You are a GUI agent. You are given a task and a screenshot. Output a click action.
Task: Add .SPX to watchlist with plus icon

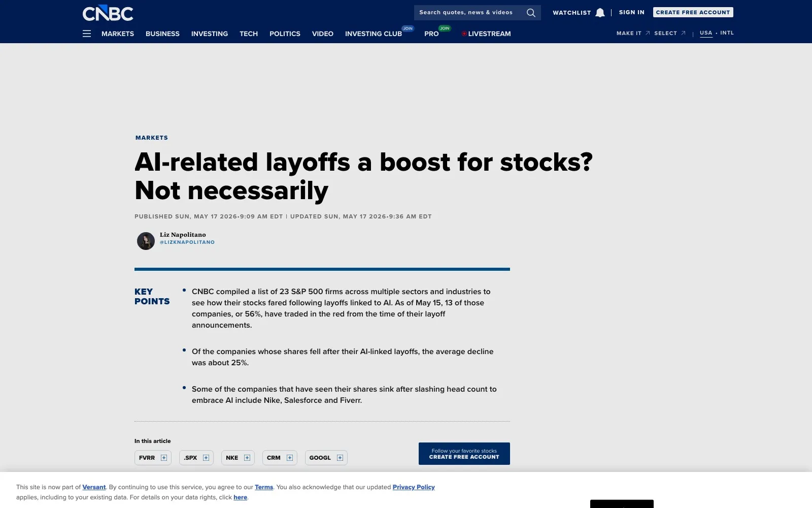pos(206,458)
